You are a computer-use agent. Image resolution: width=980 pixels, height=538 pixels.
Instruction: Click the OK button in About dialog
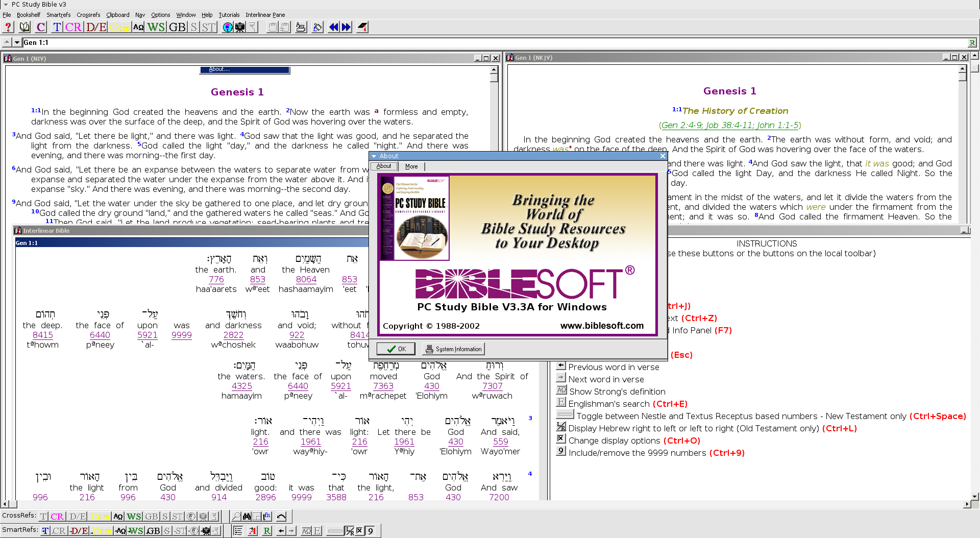click(396, 349)
